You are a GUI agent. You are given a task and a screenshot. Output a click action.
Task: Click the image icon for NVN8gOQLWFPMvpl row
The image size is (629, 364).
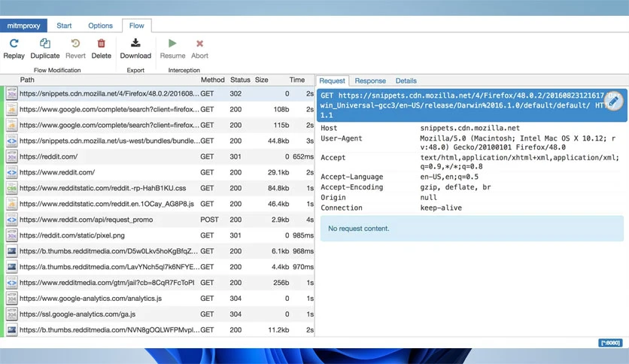pos(11,330)
